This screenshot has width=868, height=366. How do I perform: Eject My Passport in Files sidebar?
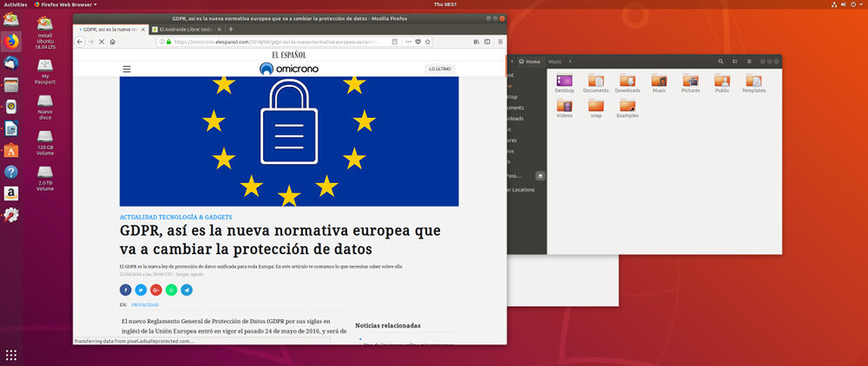[x=541, y=176]
